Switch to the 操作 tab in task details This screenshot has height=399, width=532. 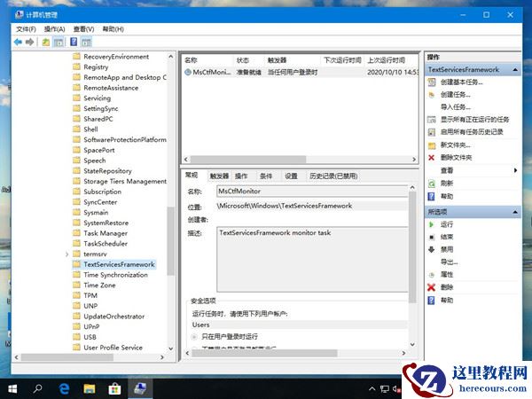pos(241,176)
